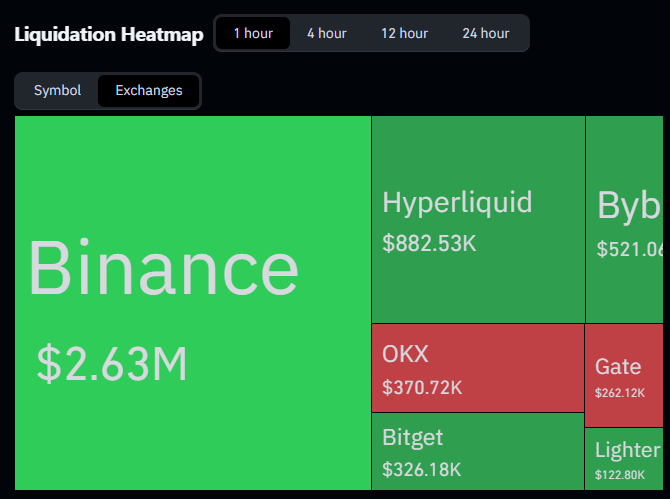Screen dimensions: 670x499
Task: Click the $882.53K value under Hyperliquid
Action: pyautogui.click(x=429, y=244)
